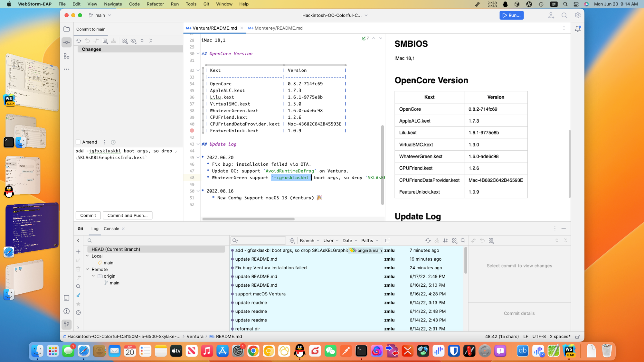Open the Git menu in menu bar
The height and width of the screenshot is (362, 644).
click(206, 4)
